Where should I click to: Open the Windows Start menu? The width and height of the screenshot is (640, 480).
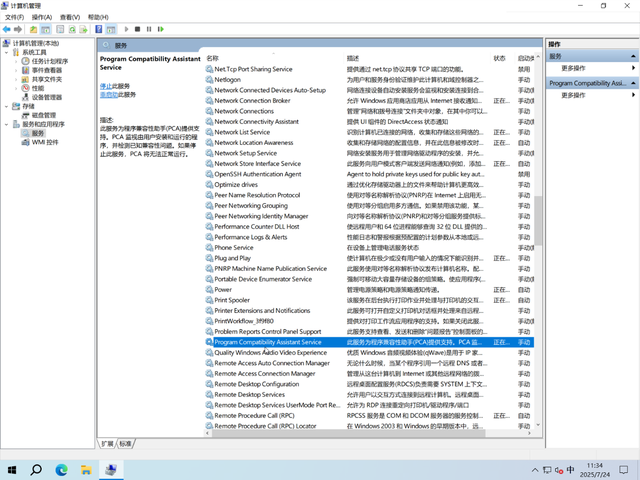tap(12, 470)
